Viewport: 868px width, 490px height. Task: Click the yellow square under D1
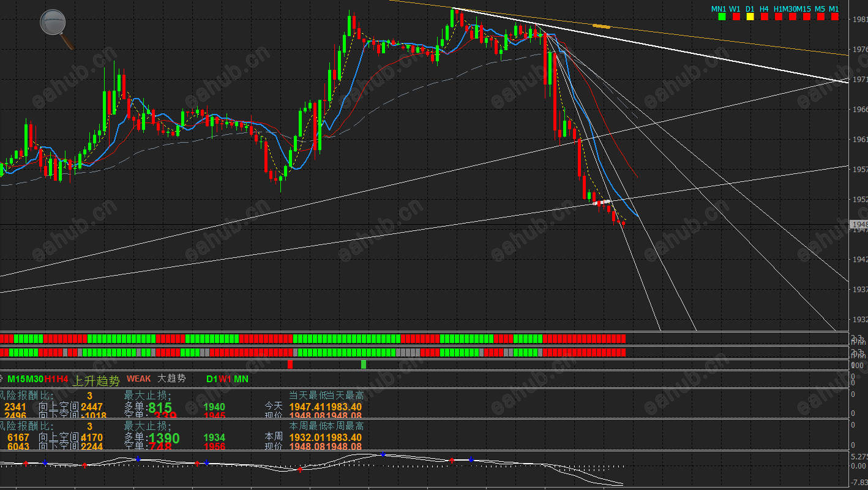pos(750,17)
